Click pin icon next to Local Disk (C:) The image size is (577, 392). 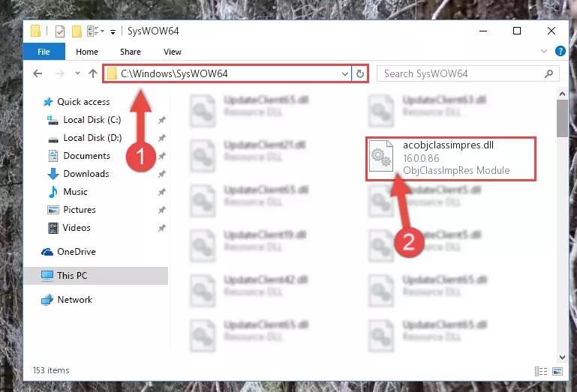pos(161,120)
